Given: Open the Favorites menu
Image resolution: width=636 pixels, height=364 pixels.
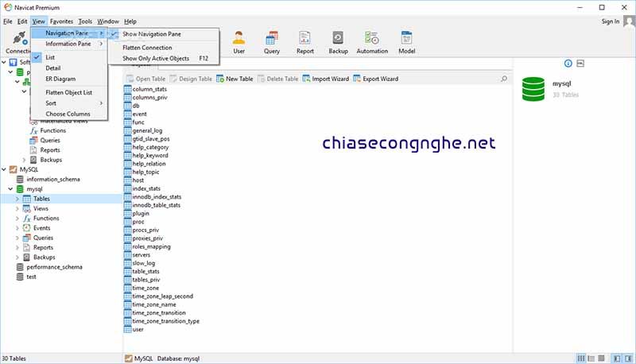Looking at the screenshot, I should 61,21.
